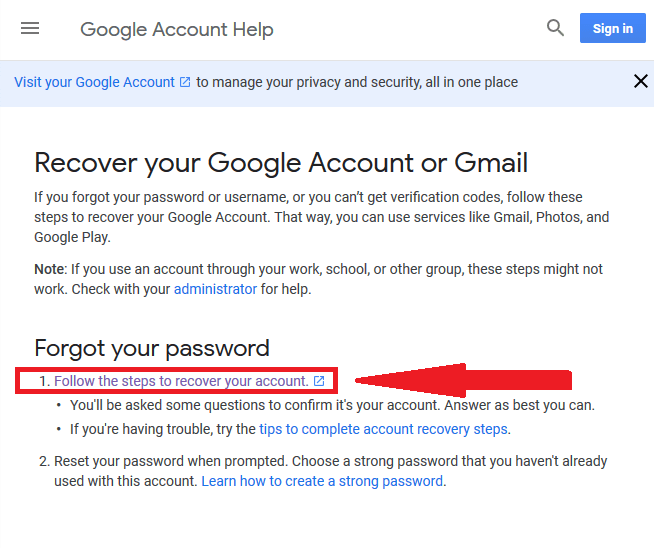This screenshot has height=548, width=654.
Task: Click the Google Account Help title
Action: tap(177, 30)
